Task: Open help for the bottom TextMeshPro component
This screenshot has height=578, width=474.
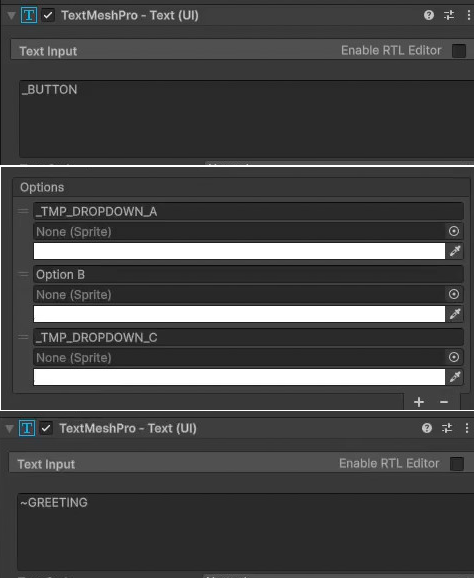Action: click(x=427, y=428)
